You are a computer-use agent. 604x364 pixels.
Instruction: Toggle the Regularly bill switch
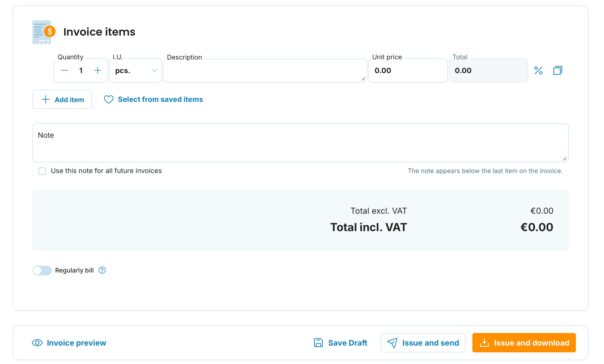click(x=42, y=270)
